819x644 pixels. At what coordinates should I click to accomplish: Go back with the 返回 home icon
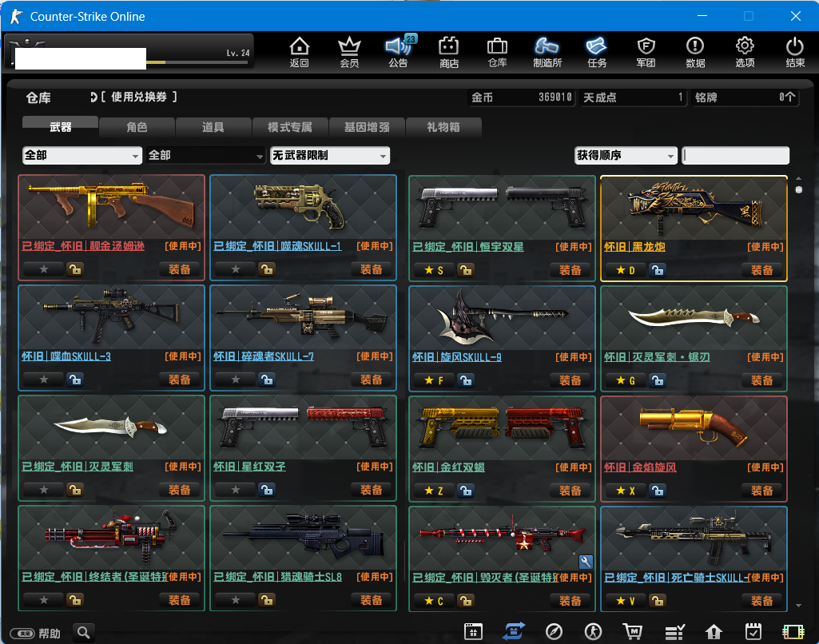300,52
